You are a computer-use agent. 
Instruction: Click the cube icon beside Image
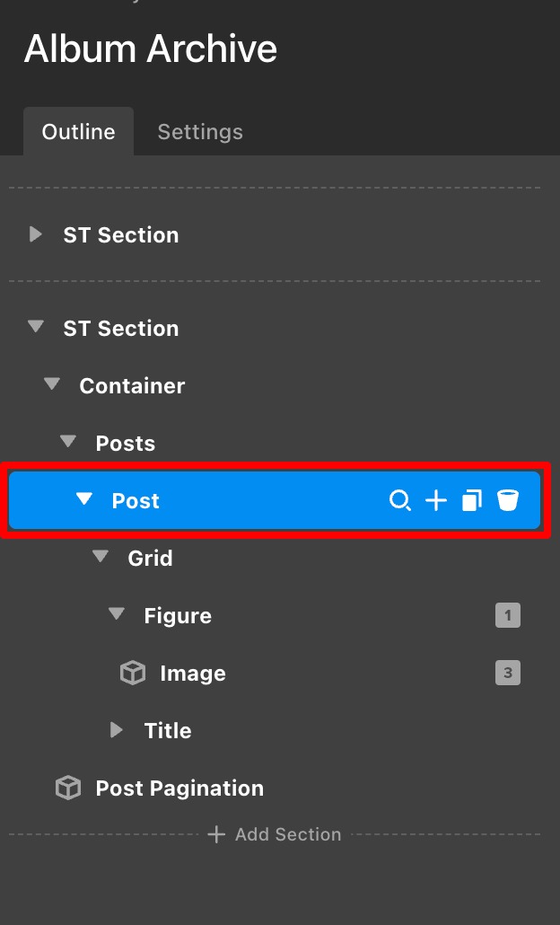(133, 674)
